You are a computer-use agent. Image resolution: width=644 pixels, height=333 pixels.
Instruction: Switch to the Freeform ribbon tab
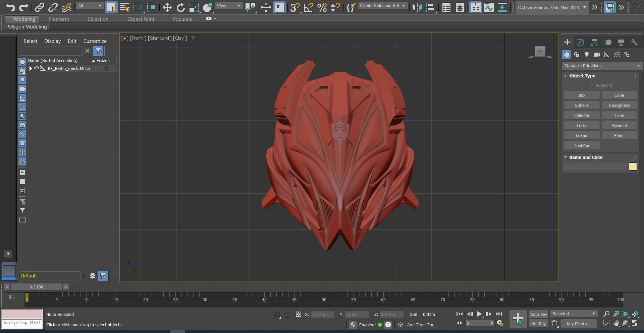59,19
